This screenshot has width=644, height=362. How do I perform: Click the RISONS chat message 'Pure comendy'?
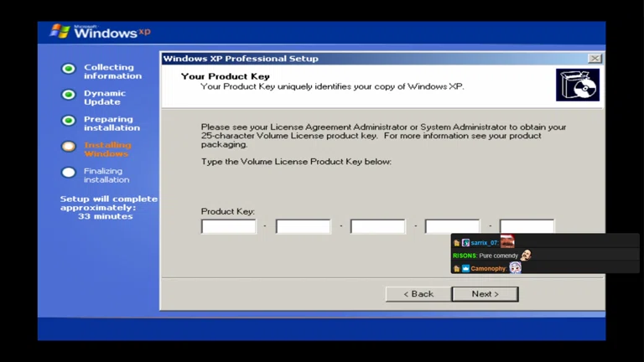(x=498, y=256)
